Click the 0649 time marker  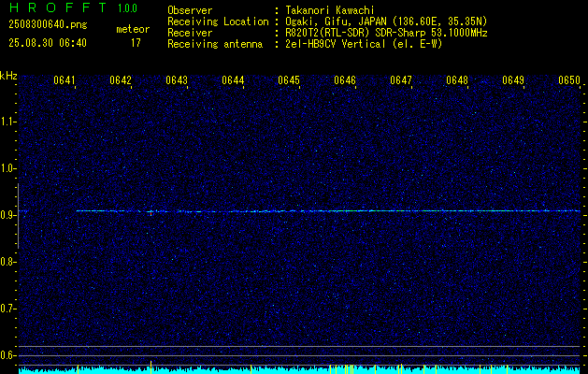513,80
